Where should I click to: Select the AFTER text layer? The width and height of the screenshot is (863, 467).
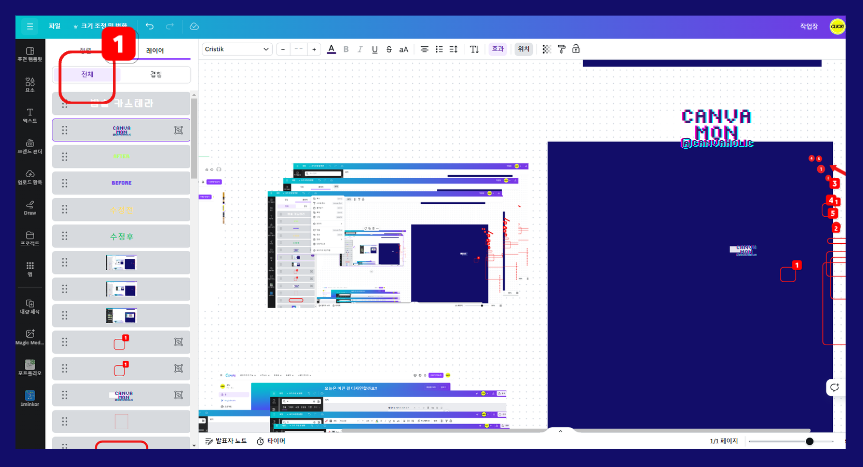[121, 156]
